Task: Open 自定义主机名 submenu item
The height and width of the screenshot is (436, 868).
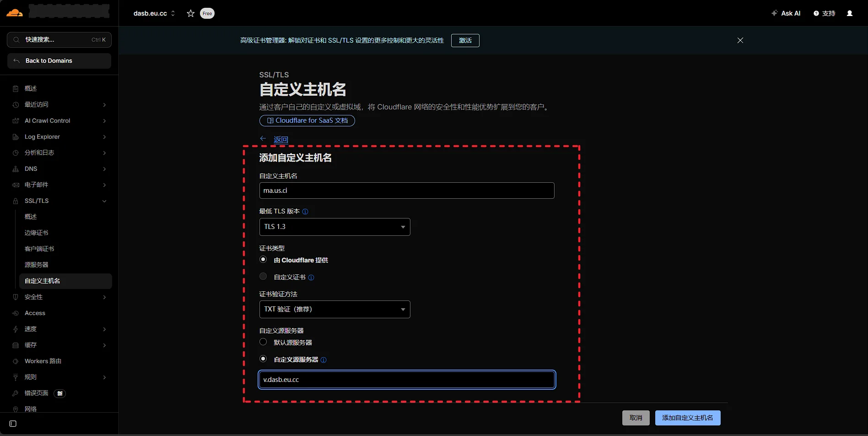Action: point(65,281)
